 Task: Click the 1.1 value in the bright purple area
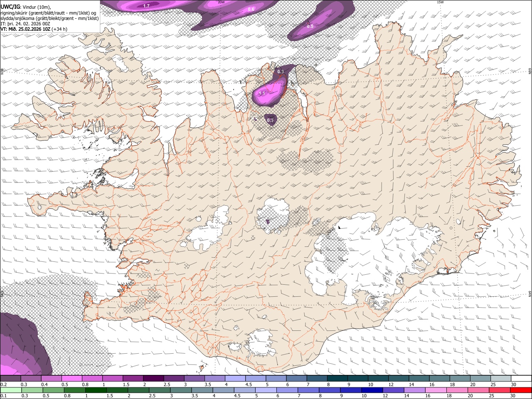pos(262,94)
